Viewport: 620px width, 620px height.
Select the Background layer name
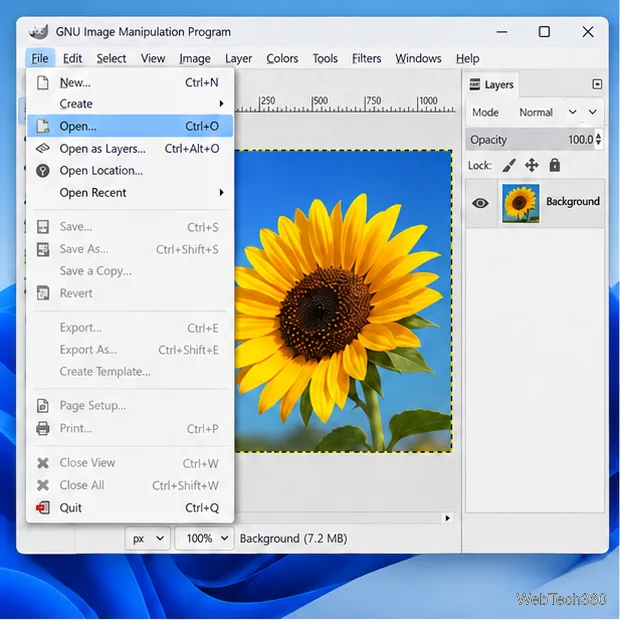click(573, 201)
